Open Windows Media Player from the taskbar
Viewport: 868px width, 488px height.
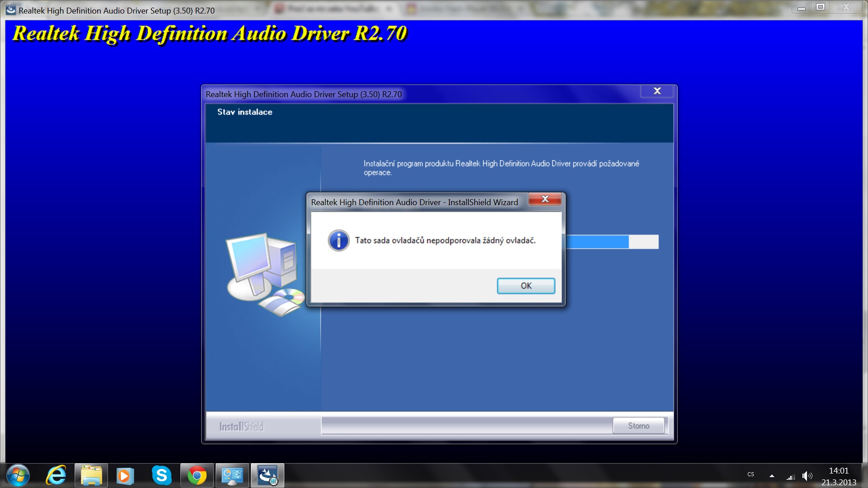coord(125,475)
